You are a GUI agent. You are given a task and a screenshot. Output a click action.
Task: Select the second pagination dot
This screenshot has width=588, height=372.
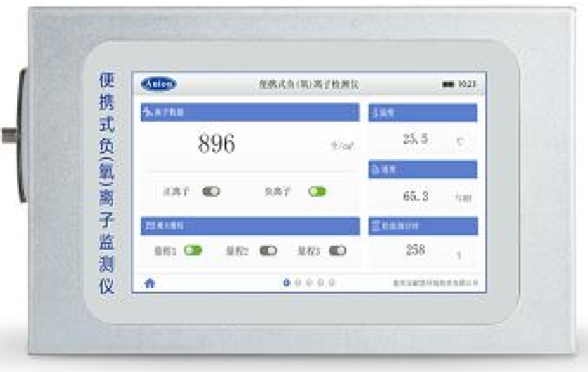click(297, 282)
